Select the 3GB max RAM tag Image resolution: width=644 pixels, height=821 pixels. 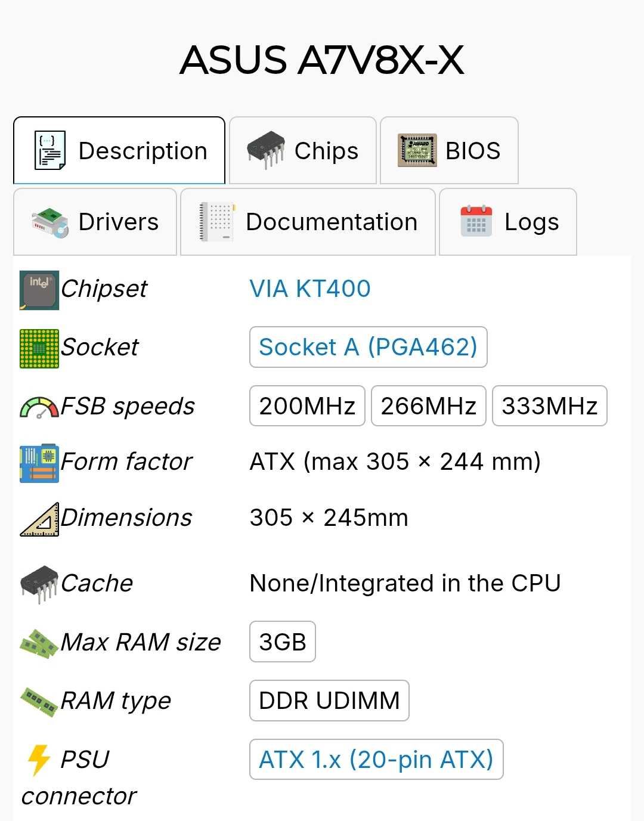click(x=283, y=642)
